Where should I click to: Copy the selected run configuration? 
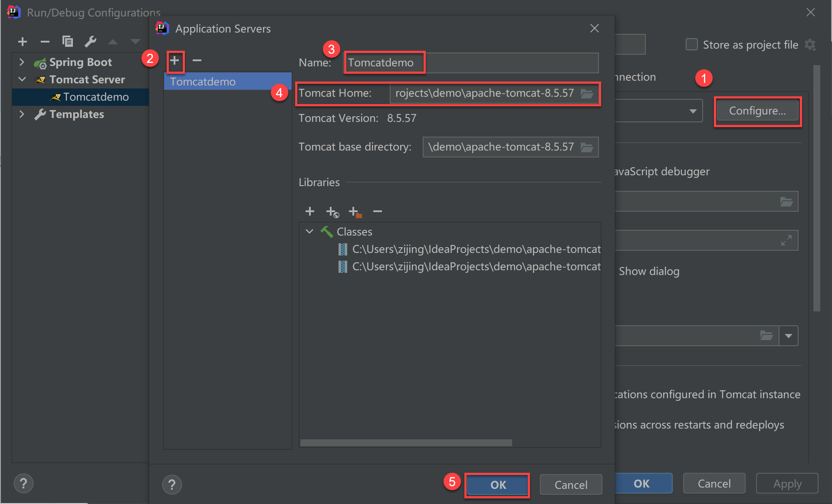(x=68, y=42)
